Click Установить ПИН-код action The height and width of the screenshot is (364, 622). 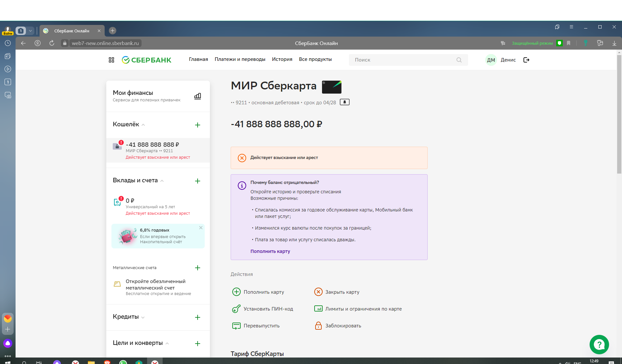(x=263, y=309)
